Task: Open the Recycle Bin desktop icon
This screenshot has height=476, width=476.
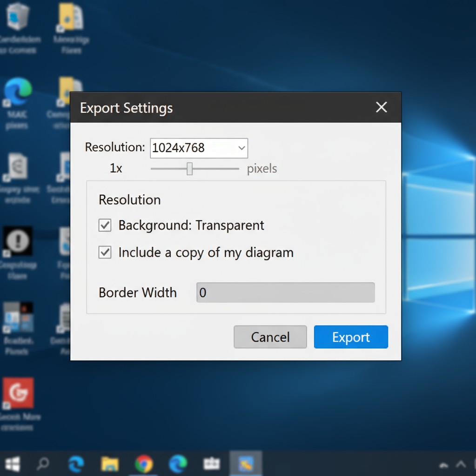Action: (x=18, y=17)
